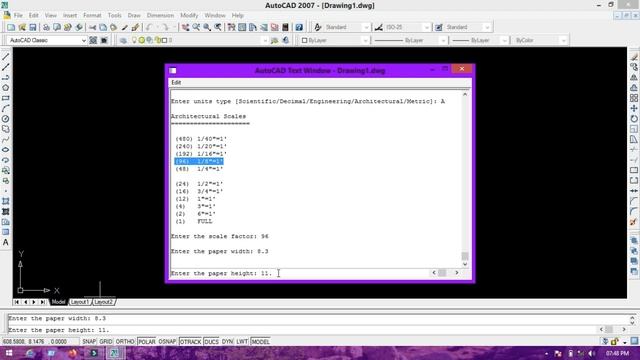Viewport: 640px width, 360px height.
Task: Open the Layer Properties Manager icon
Action: (x=123, y=40)
